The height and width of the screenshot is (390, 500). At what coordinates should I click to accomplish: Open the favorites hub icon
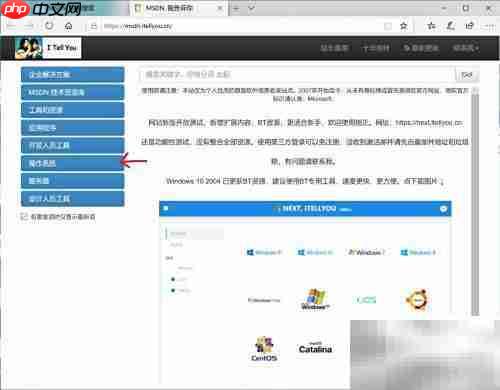[431, 26]
